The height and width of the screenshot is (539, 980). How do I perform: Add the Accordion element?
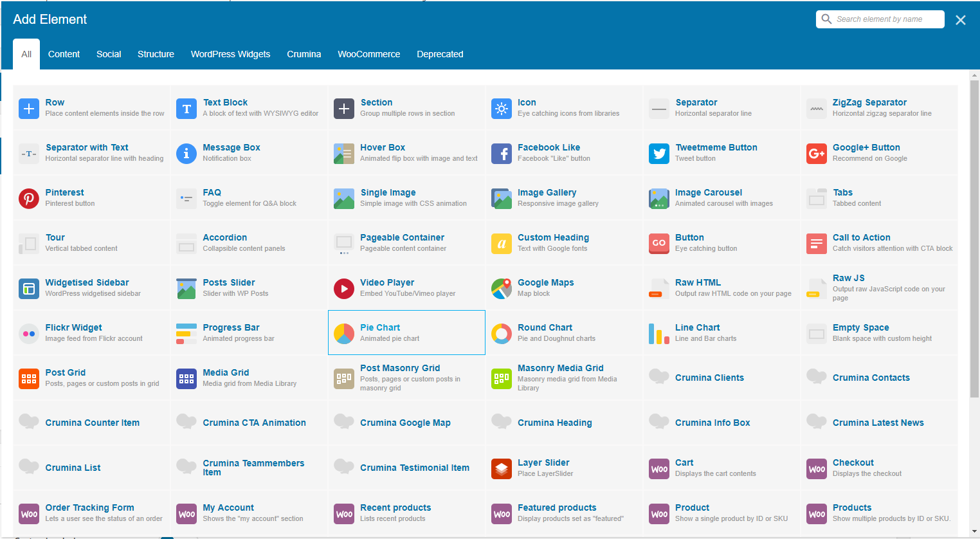(249, 242)
